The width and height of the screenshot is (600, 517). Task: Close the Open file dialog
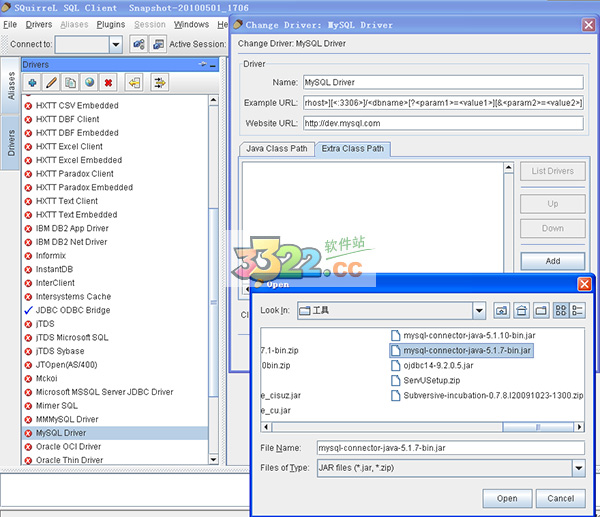584,284
